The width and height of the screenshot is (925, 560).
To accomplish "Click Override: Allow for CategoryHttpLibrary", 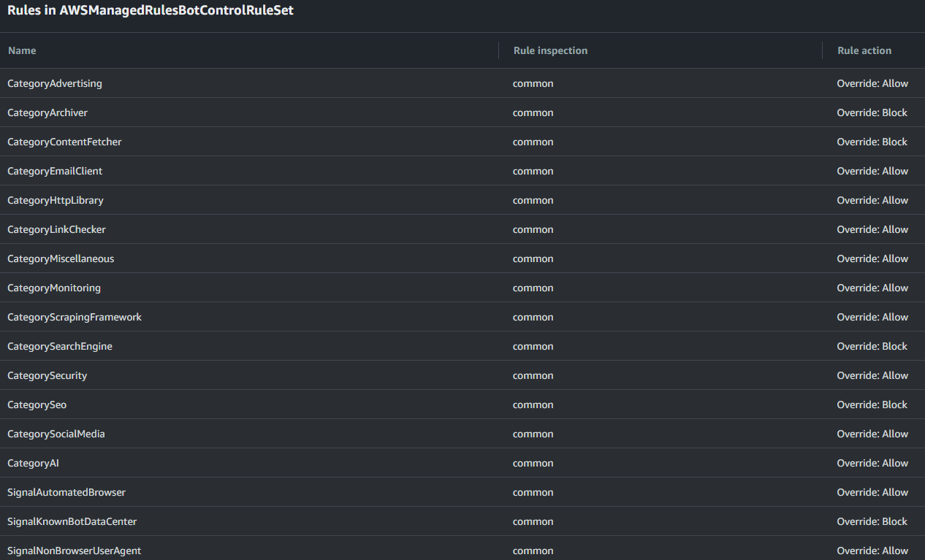I will coord(872,200).
